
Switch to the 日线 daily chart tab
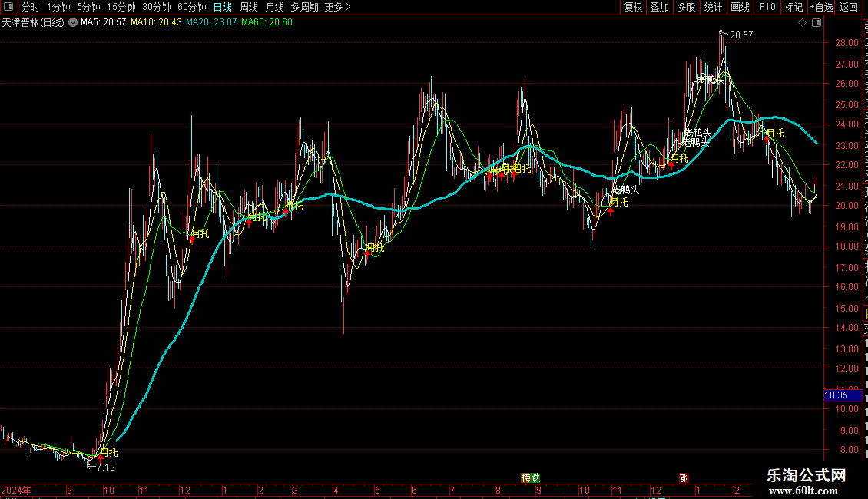point(223,7)
